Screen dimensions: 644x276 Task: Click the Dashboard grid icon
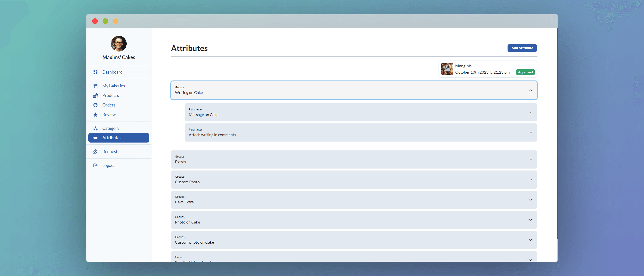(95, 72)
